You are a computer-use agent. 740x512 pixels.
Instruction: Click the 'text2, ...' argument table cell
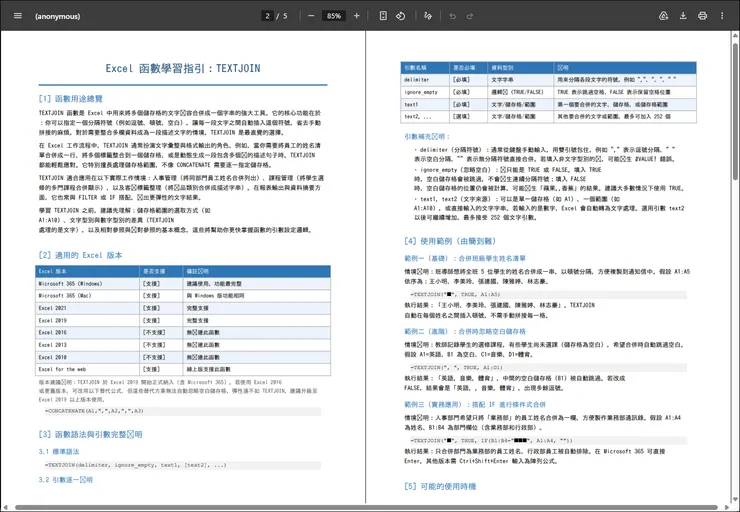point(425,117)
